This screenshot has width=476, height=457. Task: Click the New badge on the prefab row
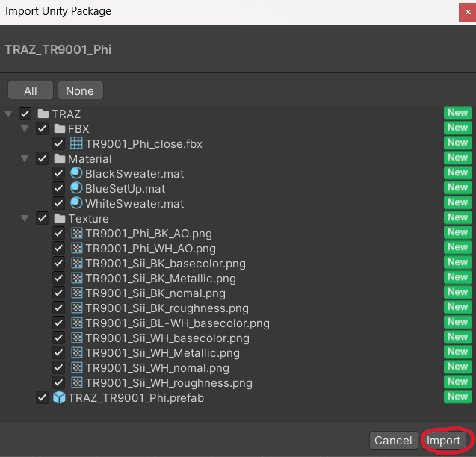coord(457,397)
